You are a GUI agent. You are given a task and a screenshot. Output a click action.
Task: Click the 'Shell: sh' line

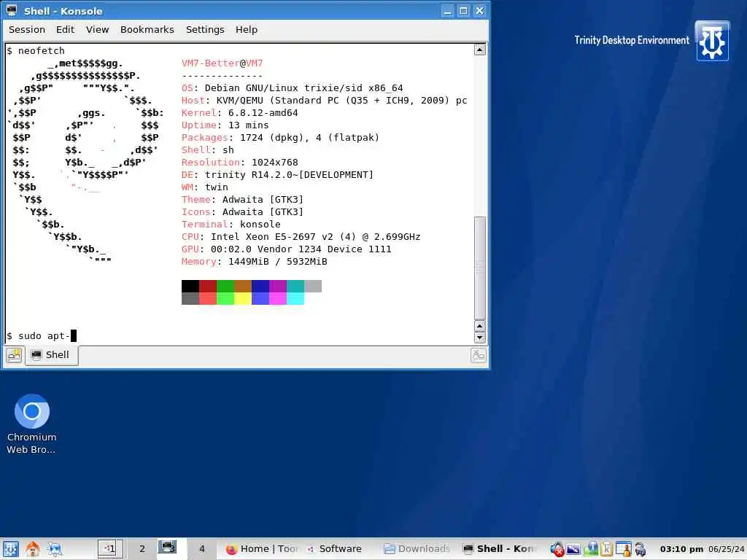[x=208, y=149]
